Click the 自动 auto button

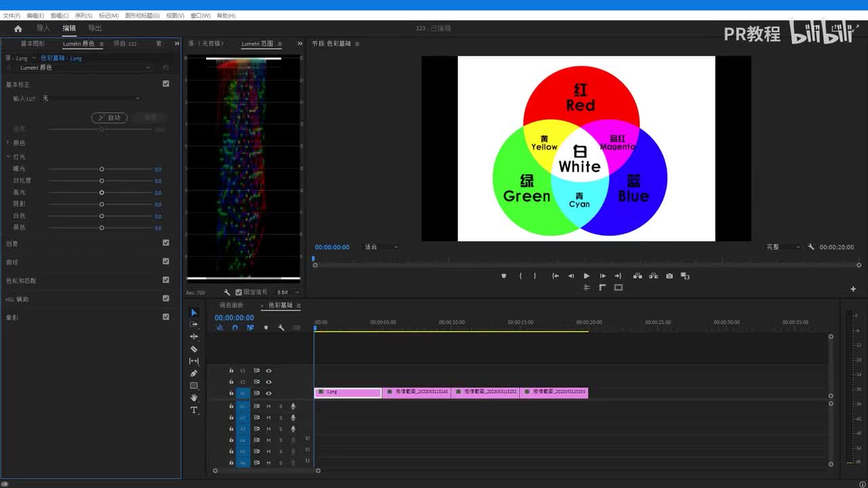109,118
